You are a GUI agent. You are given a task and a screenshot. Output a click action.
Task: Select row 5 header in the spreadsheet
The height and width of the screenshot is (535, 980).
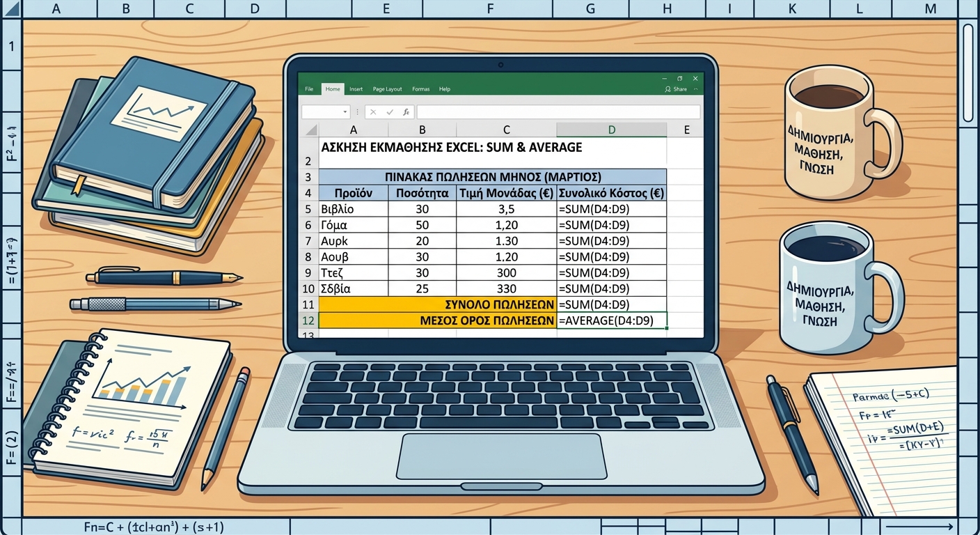308,209
